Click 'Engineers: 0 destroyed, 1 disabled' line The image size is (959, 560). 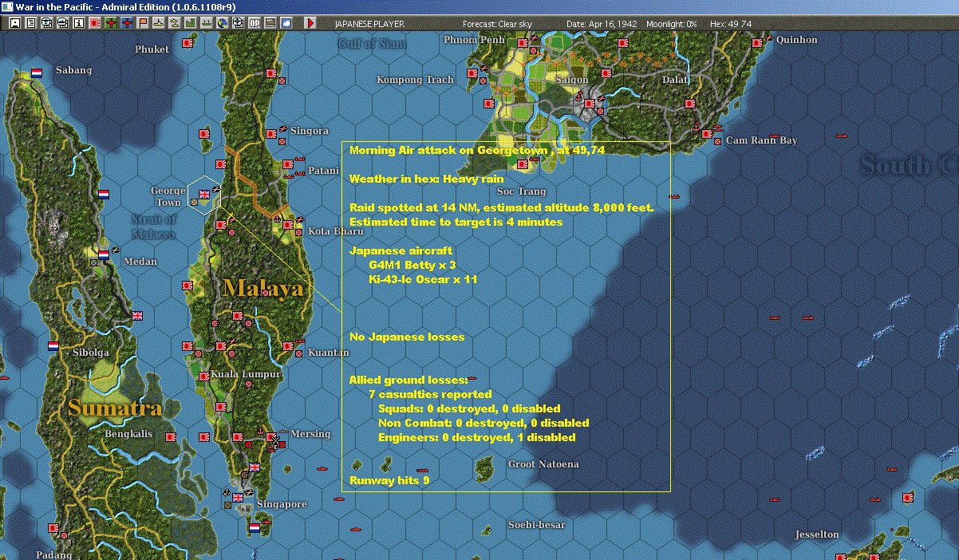pos(477,437)
